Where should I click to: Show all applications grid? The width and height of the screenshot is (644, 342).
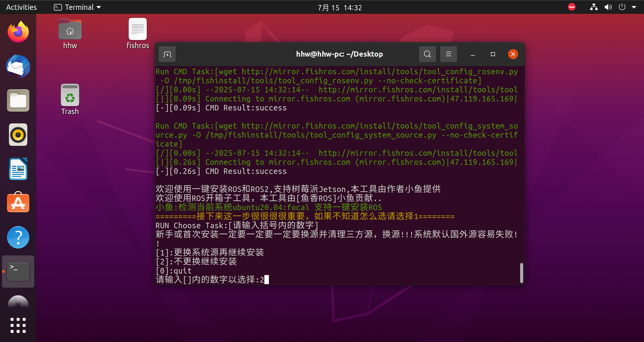click(x=18, y=325)
